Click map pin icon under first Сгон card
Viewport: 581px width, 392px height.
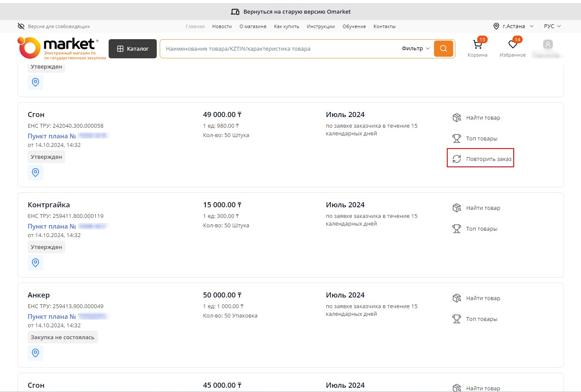pos(36,172)
